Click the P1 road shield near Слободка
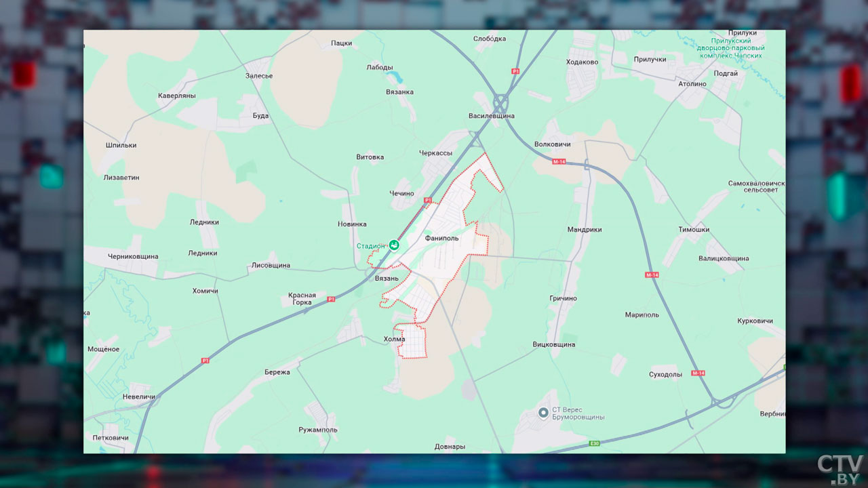Viewport: 868px width, 488px height. click(515, 71)
